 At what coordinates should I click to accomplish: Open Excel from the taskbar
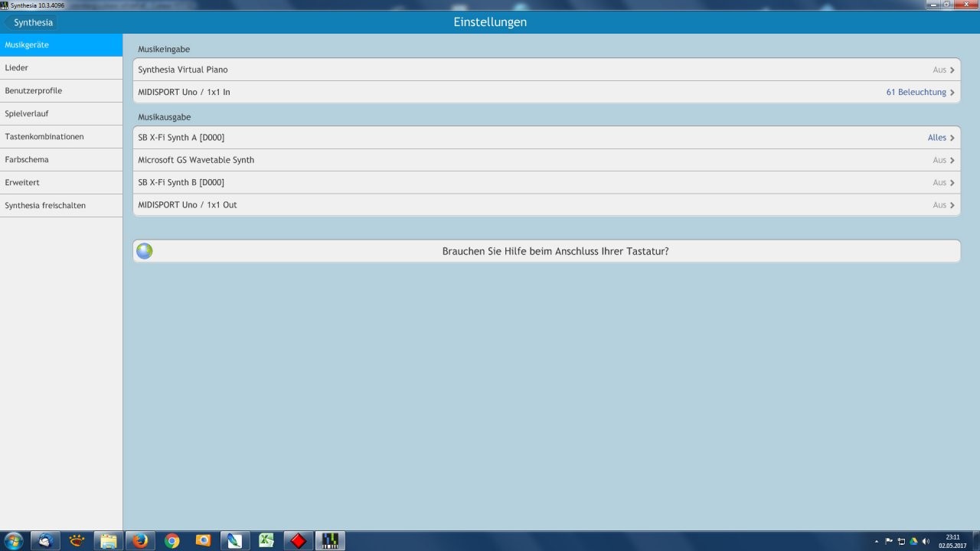[x=266, y=541]
